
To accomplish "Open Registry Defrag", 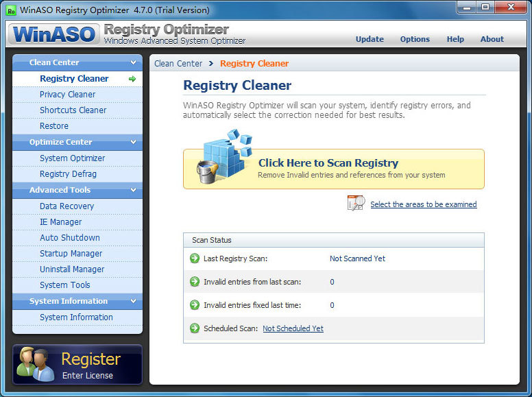I will [x=77, y=174].
